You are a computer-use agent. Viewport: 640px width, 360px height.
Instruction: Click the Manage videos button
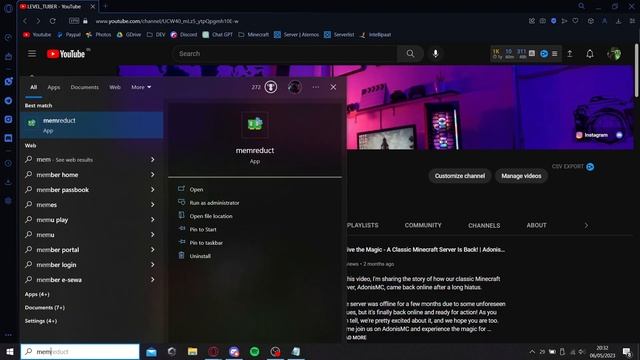point(521,176)
